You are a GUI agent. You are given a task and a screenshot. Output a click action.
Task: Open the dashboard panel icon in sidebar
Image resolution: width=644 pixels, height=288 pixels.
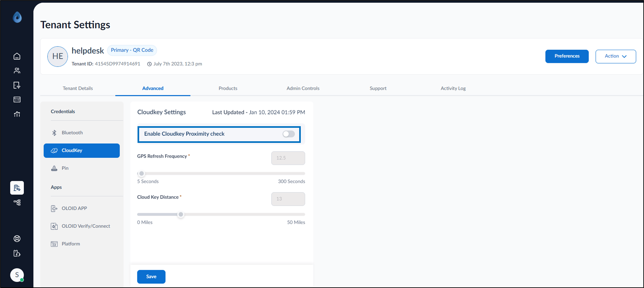coord(17,100)
